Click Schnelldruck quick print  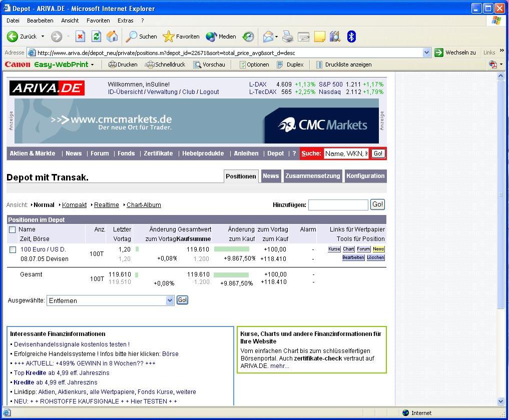coord(165,64)
